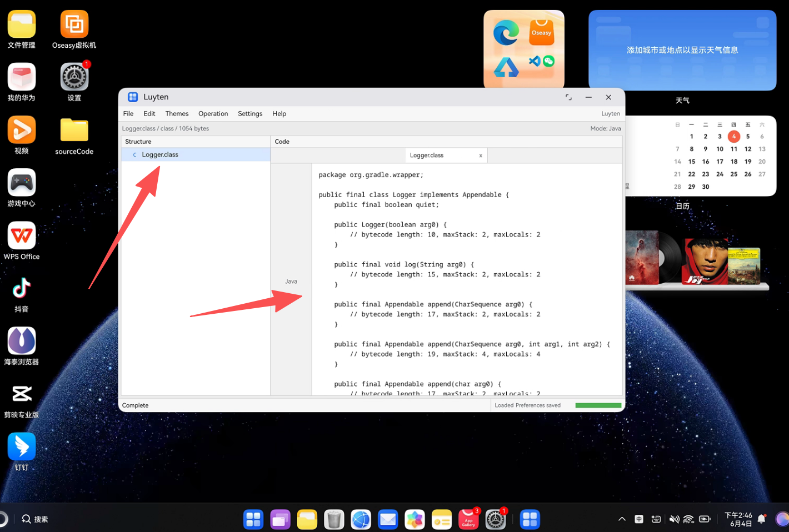This screenshot has width=789, height=532.
Task: Open 文件管理 desktop icon
Action: pyautogui.click(x=22, y=30)
